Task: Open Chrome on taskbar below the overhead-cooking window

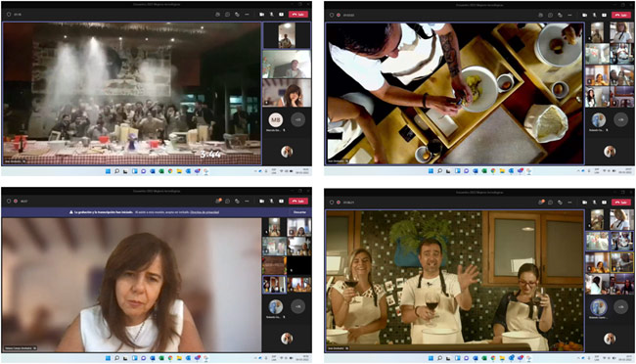Action: click(x=493, y=171)
